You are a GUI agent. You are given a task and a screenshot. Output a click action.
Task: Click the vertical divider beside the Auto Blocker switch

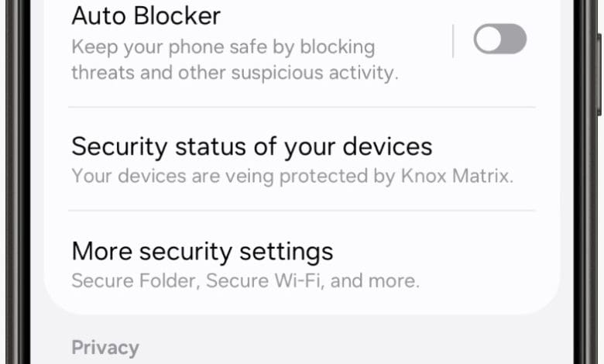pyautogui.click(x=453, y=40)
